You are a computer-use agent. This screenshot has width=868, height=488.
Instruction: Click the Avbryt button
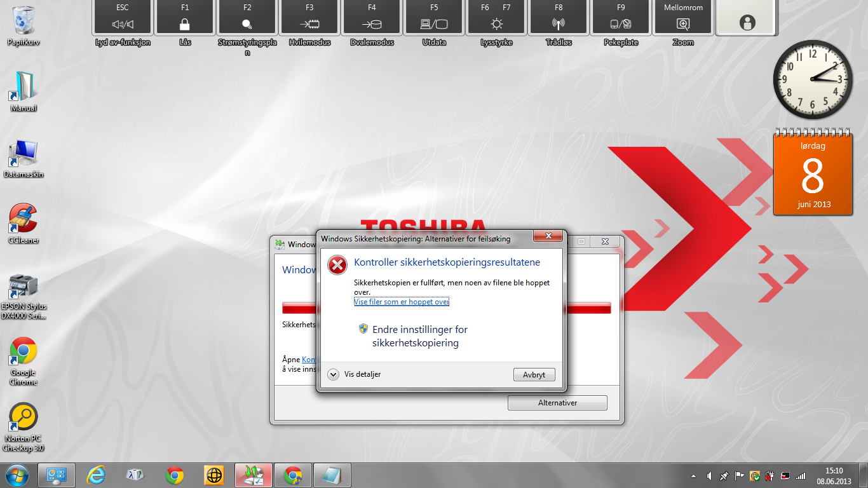[534, 375]
